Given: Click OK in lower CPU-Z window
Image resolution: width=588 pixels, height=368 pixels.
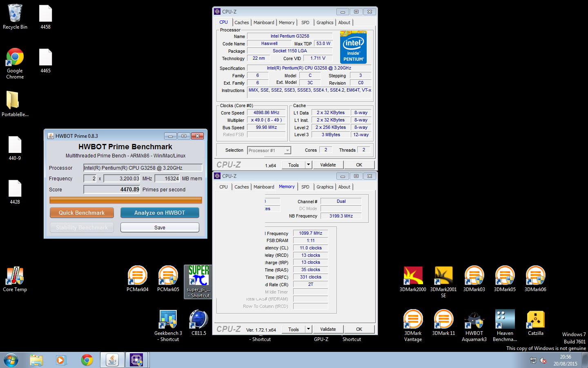Looking at the screenshot, I should pyautogui.click(x=359, y=329).
